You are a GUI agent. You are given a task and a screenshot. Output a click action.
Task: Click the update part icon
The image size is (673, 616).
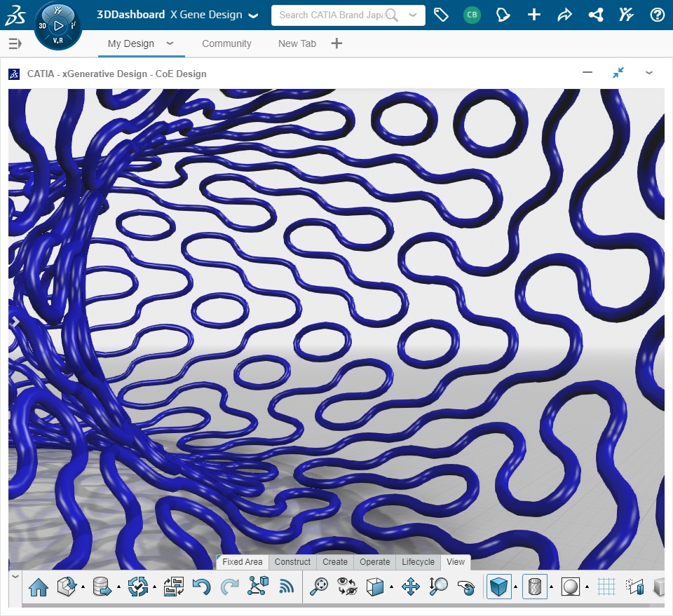(67, 587)
